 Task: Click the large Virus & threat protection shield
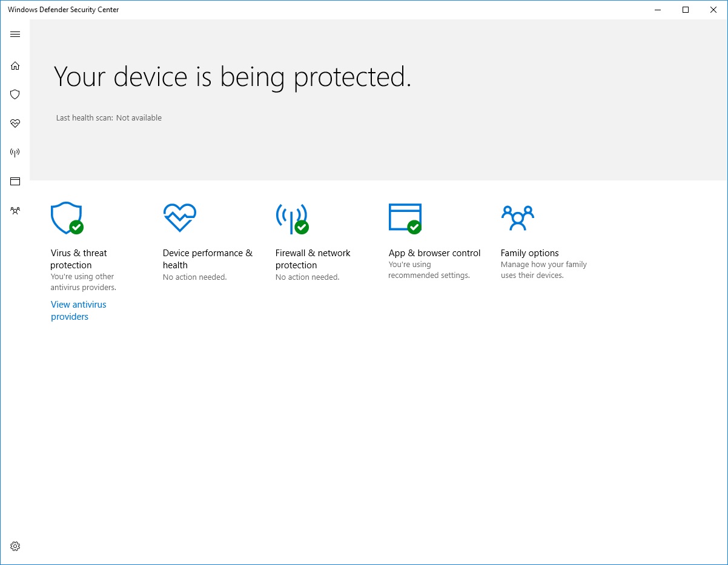66,218
